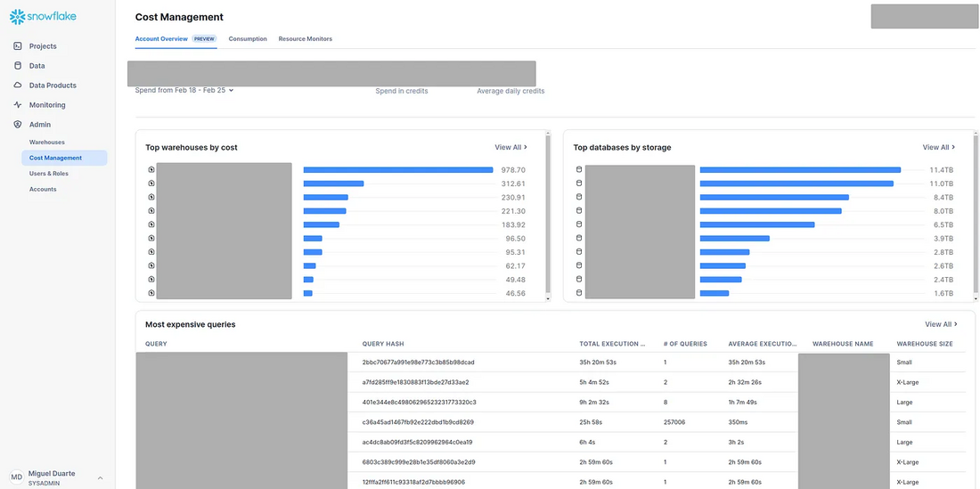
Task: Click the Admin shield icon
Action: tap(18, 125)
